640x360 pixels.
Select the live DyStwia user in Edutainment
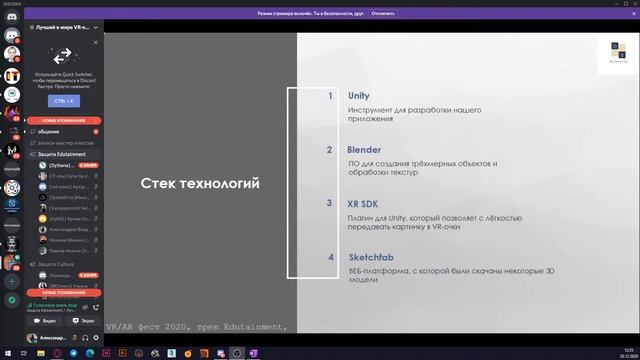click(68, 165)
